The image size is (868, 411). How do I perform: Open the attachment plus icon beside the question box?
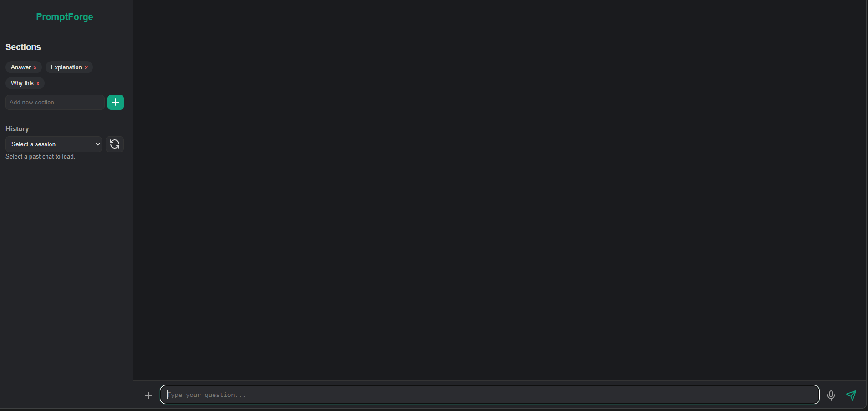click(148, 395)
